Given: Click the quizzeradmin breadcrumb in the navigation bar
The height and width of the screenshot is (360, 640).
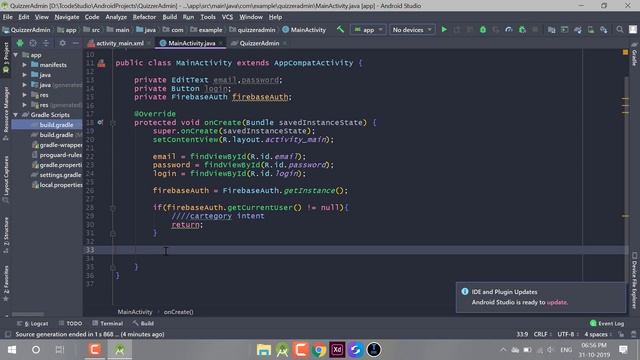Looking at the screenshot, I should [252, 30].
